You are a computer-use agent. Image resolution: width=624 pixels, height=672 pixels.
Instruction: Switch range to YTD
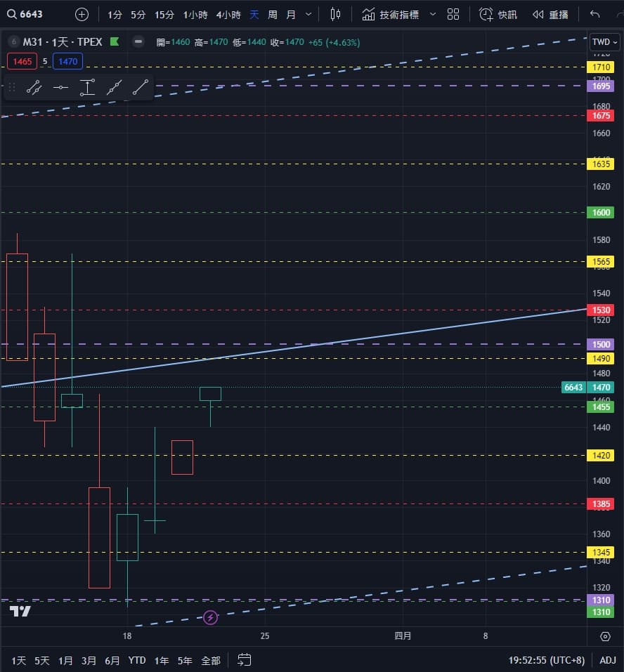coord(137,660)
